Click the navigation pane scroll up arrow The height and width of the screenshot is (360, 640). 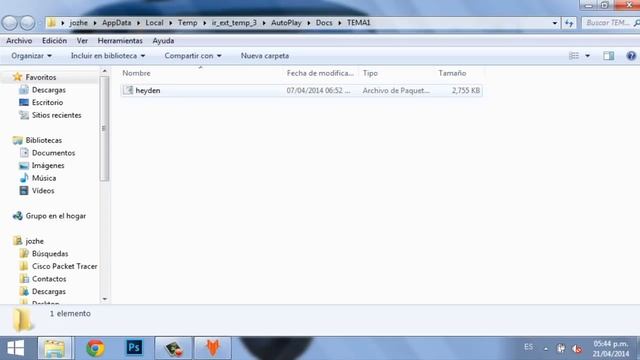tap(104, 71)
